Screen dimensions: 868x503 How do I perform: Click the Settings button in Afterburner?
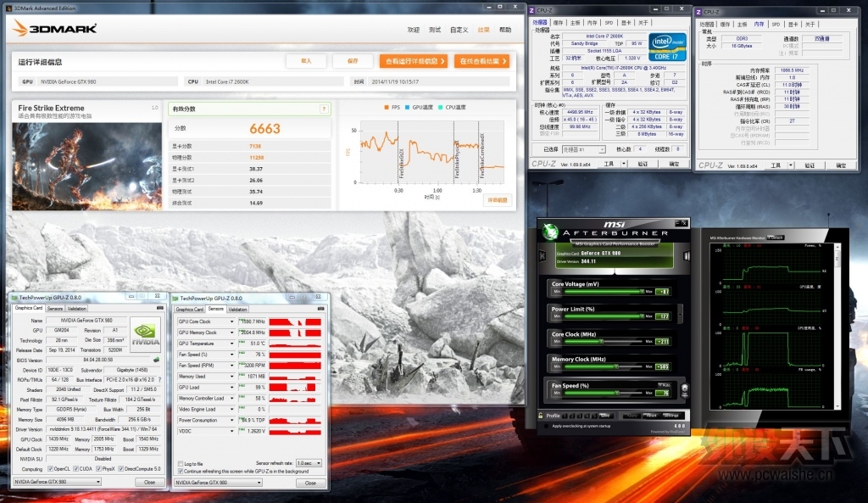pyautogui.click(x=671, y=416)
